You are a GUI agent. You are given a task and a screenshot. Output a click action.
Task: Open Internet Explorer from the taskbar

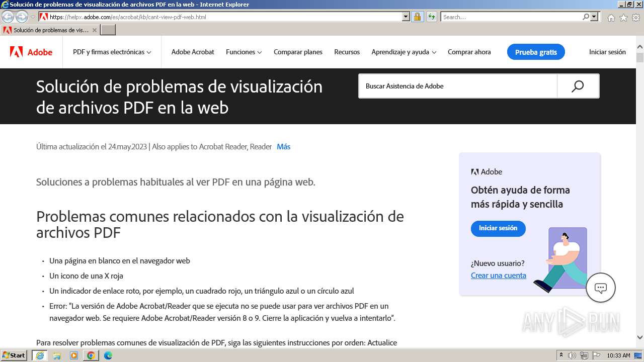point(40,355)
